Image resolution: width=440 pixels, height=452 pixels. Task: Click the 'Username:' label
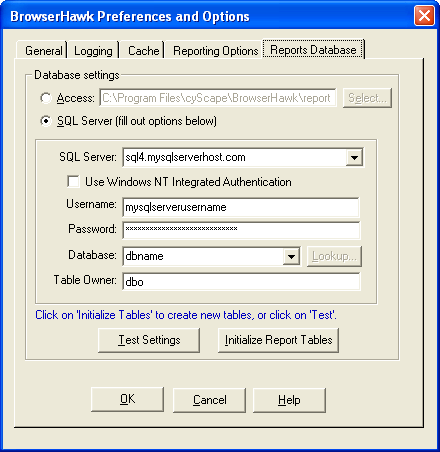tap(91, 204)
